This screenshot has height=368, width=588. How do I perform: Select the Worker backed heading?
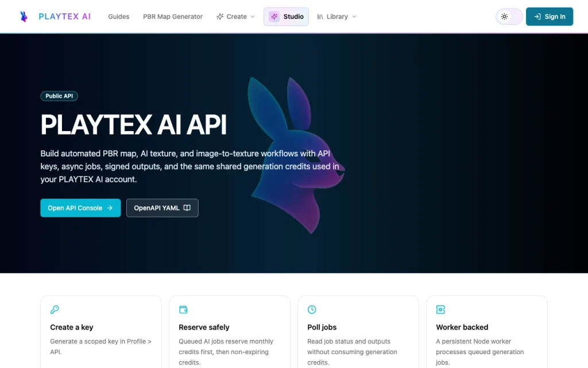[x=462, y=327]
